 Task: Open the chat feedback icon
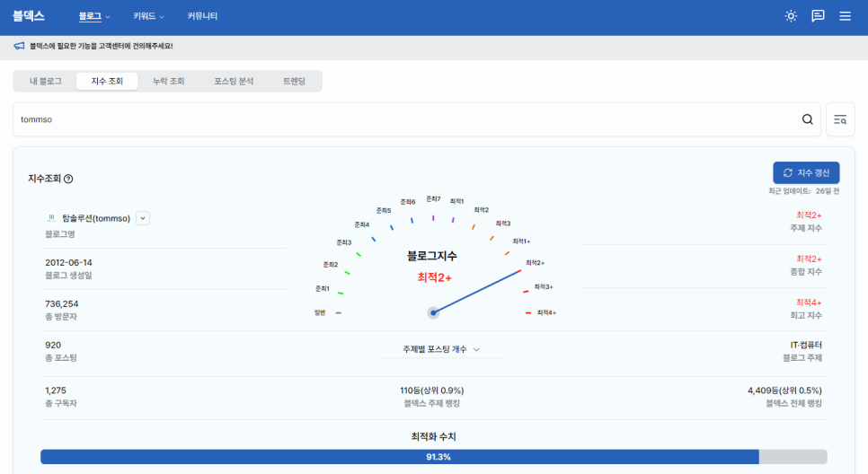(x=818, y=16)
